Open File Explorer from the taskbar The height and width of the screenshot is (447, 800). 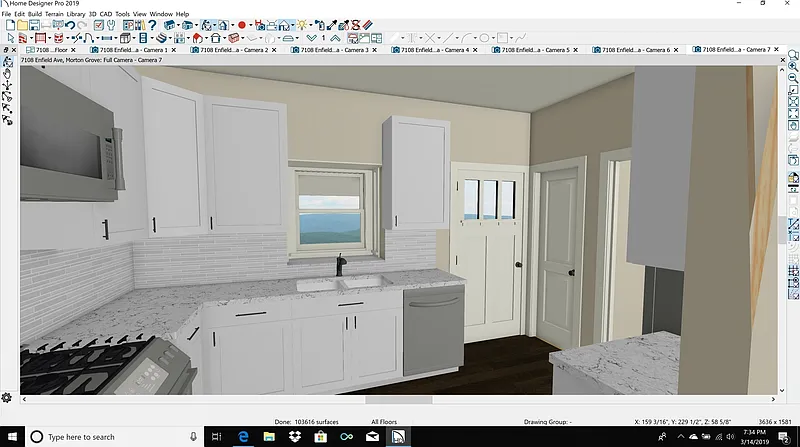[x=269, y=437]
